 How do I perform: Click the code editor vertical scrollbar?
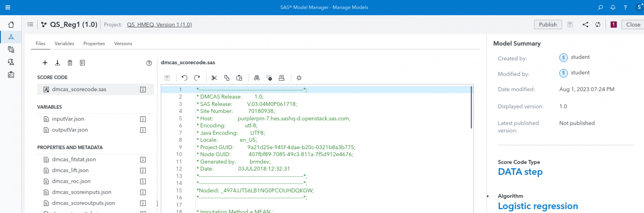(x=472, y=107)
